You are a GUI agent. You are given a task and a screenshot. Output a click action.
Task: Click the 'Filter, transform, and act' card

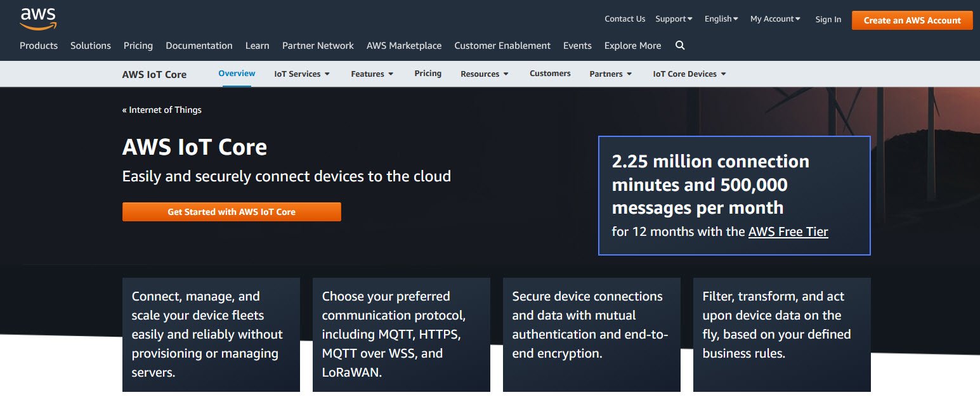[x=782, y=335]
